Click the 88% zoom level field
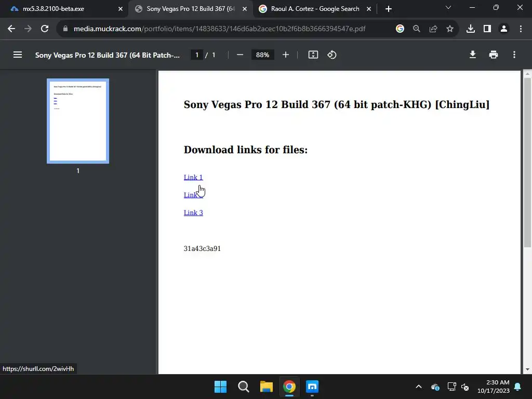The image size is (532, 399). click(x=262, y=55)
